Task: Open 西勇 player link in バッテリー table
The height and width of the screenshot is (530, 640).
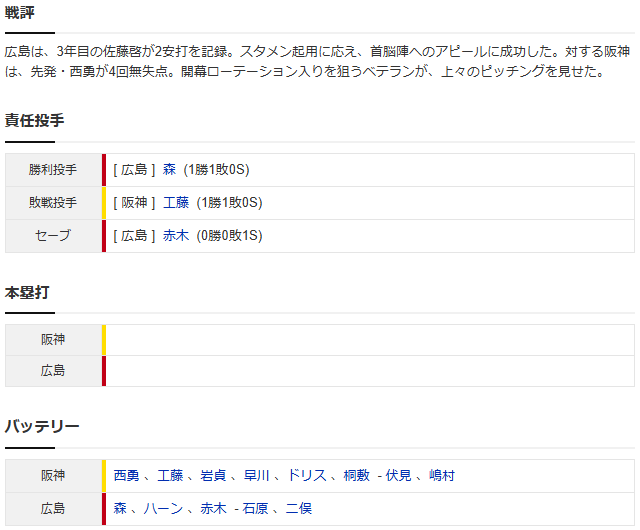Action: (127, 475)
